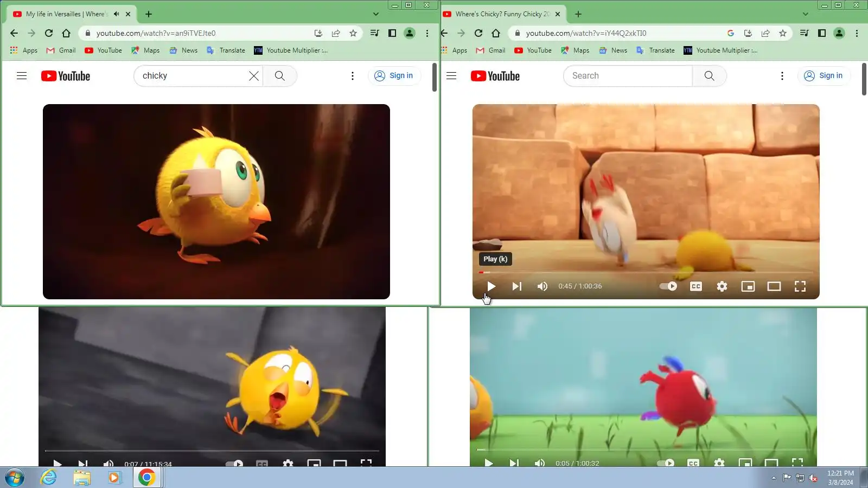This screenshot has height=488, width=868.
Task: Go to YouTube home via logo in Where's Chicky window
Action: click(x=495, y=76)
